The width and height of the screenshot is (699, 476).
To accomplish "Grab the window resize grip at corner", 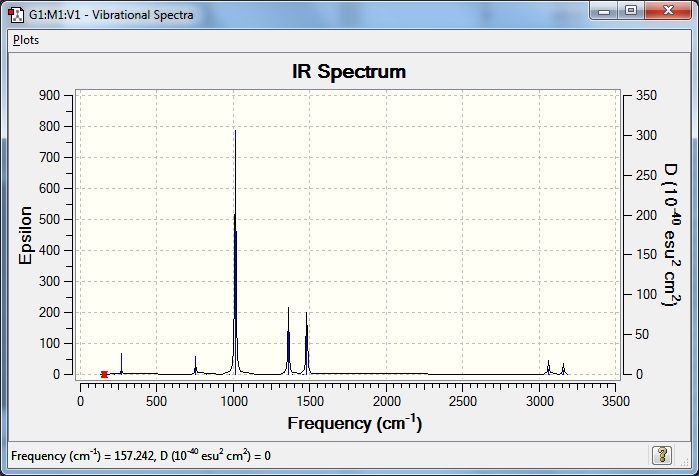I will (685, 464).
